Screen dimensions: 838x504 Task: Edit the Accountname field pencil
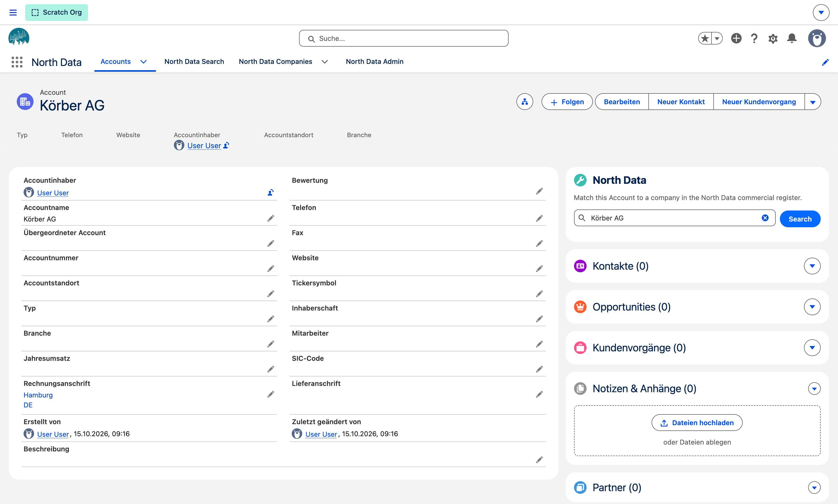pyautogui.click(x=271, y=218)
